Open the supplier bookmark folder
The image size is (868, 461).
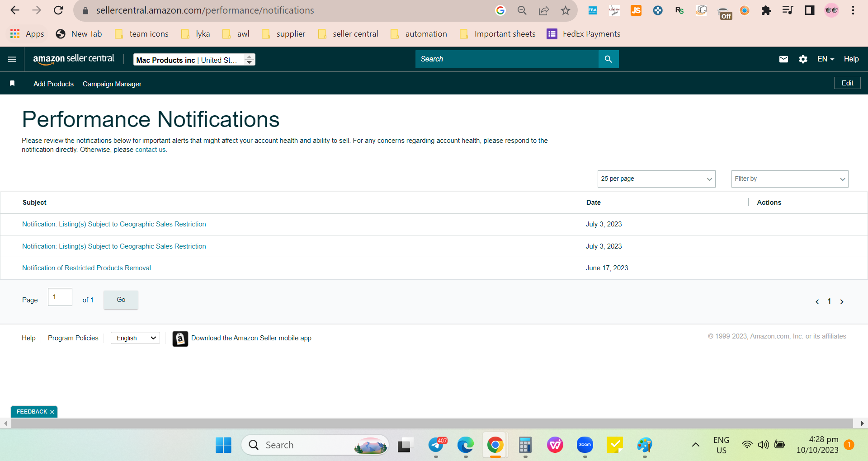tap(283, 34)
